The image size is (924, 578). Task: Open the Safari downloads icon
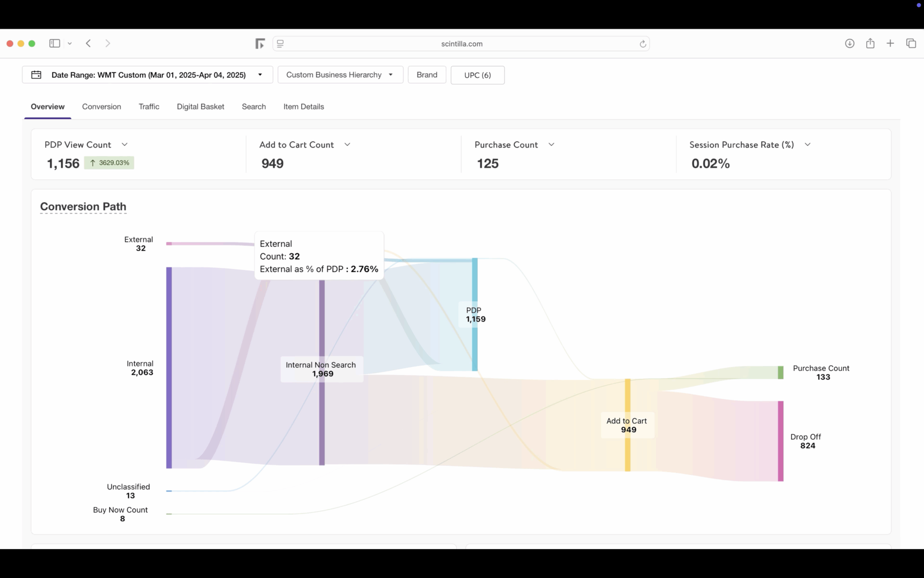[x=850, y=43]
